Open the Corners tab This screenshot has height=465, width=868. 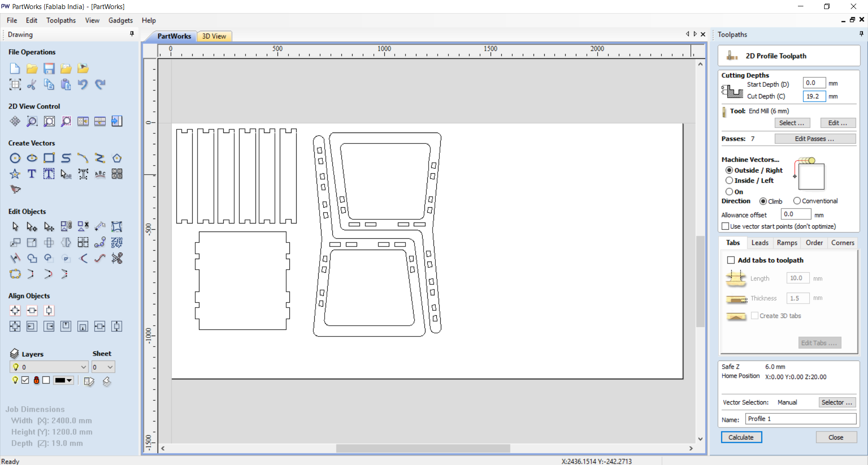click(843, 243)
